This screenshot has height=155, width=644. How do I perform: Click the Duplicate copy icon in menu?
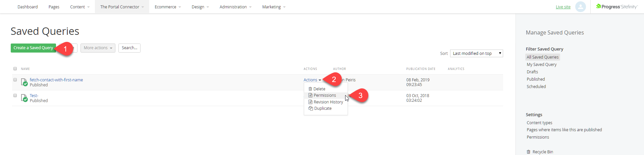(x=311, y=108)
